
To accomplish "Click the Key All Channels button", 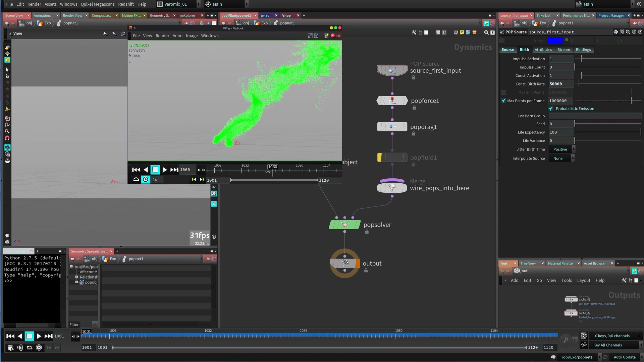I will point(607,345).
